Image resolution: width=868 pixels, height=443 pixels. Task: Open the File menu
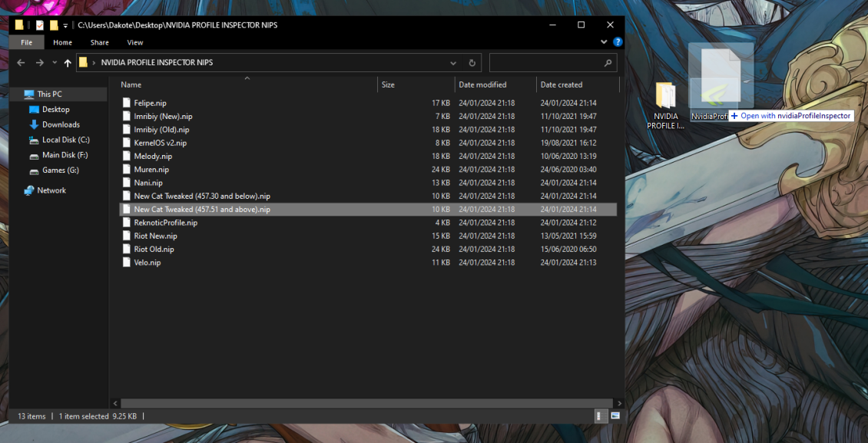[x=27, y=42]
